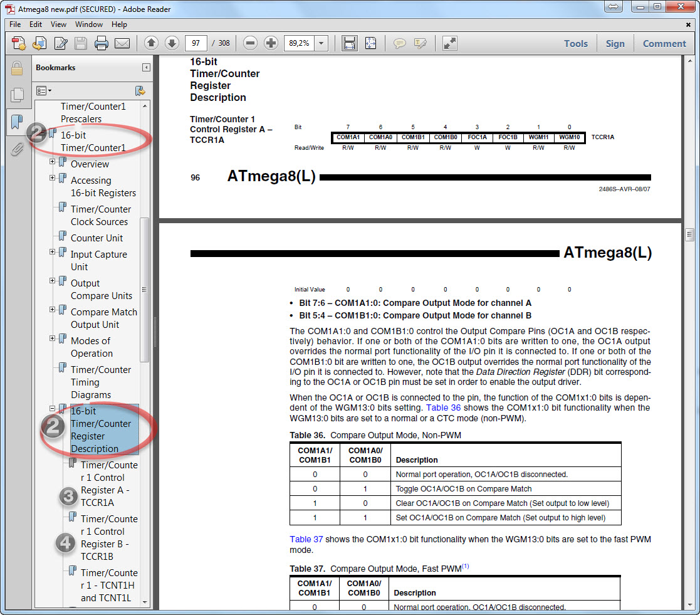This screenshot has height=615, width=700.
Task: Click the fit to window width icon
Action: pyautogui.click(x=350, y=43)
